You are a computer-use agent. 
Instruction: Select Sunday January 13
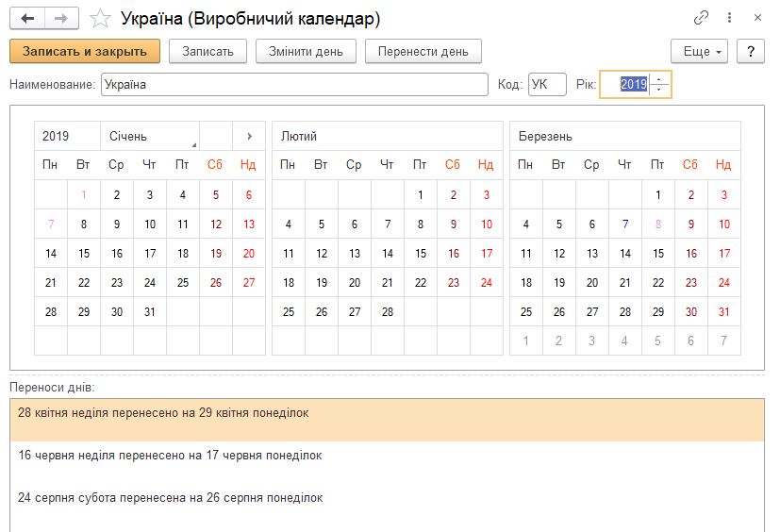pos(249,224)
